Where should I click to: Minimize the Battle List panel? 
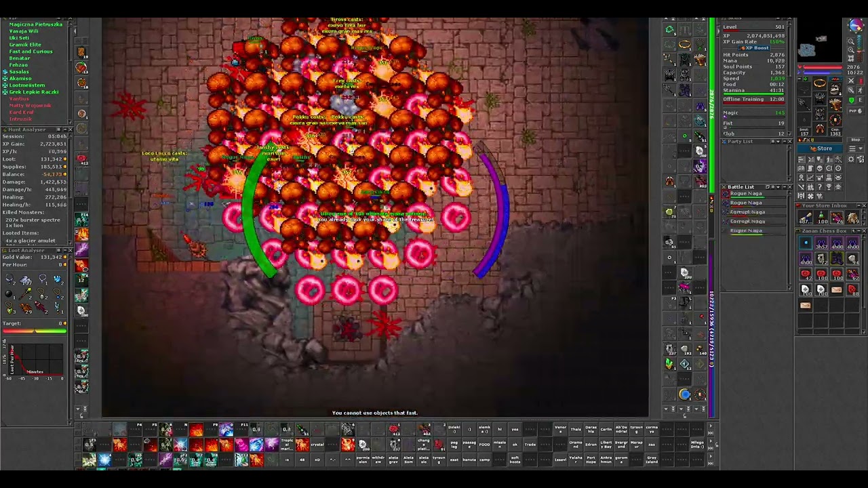pos(785,187)
